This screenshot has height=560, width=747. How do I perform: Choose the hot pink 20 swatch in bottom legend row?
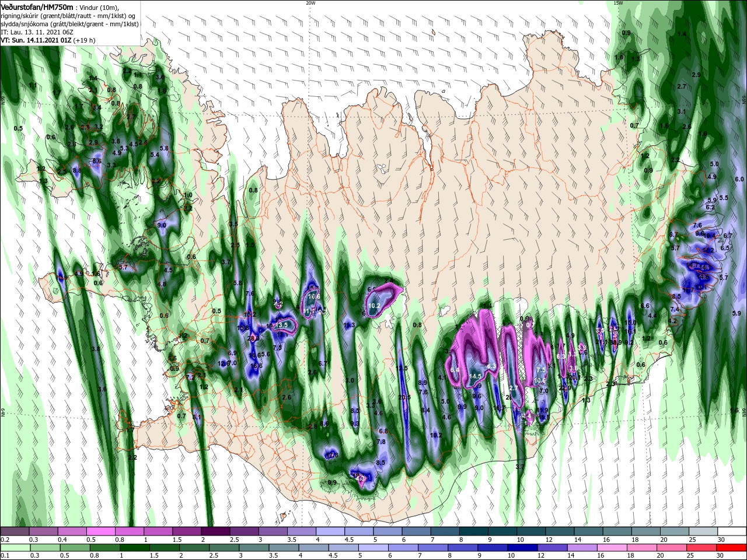671,548
